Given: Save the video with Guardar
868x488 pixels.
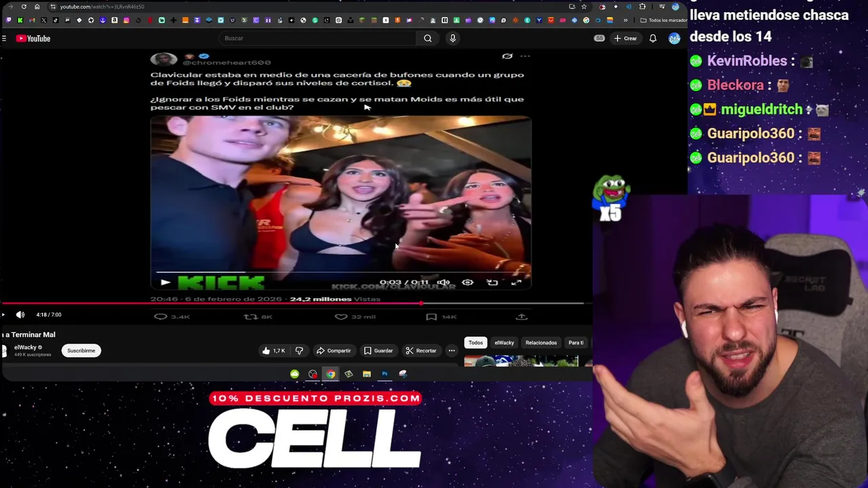Looking at the screenshot, I should [378, 350].
